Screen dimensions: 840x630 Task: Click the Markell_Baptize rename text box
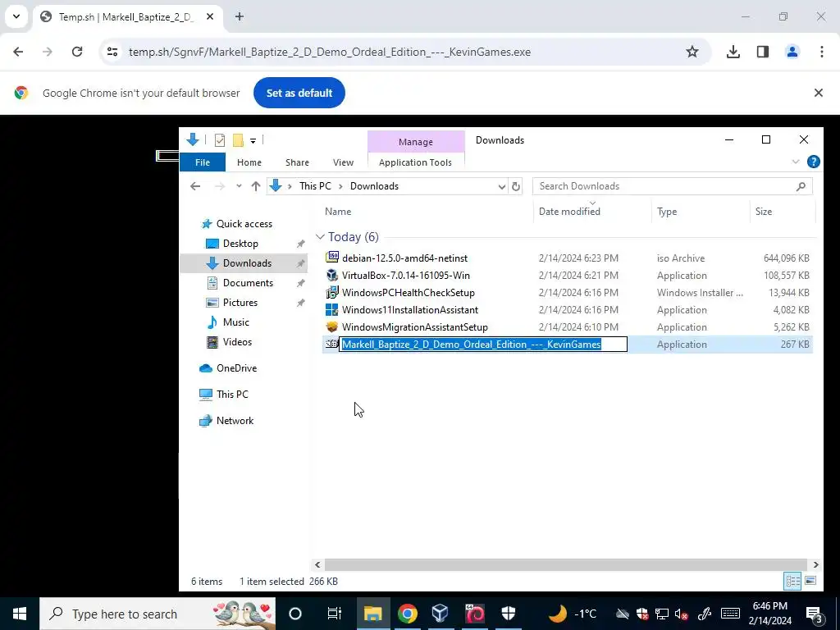[x=483, y=345]
